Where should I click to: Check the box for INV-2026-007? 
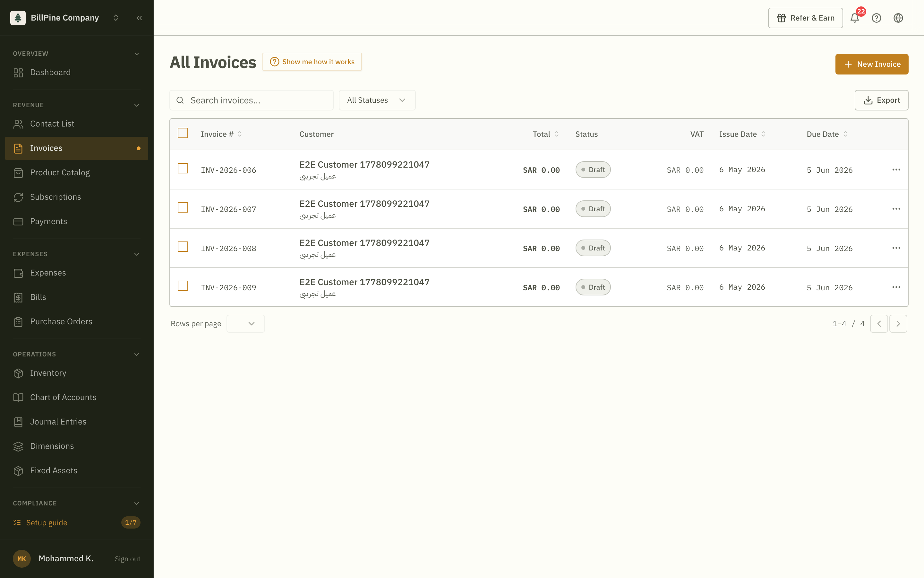click(x=183, y=207)
